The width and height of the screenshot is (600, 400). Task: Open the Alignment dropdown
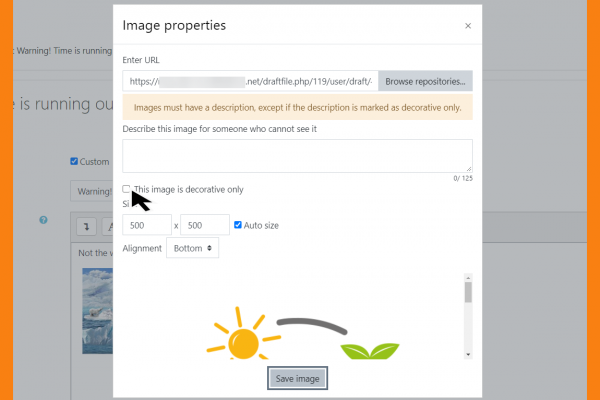tap(192, 248)
